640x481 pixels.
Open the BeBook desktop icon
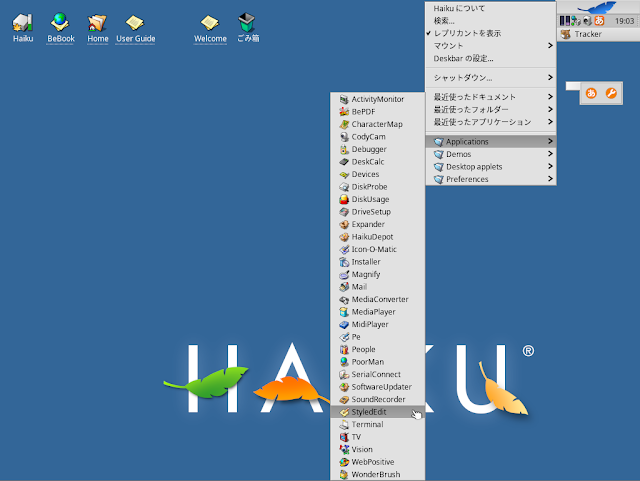tap(60, 28)
